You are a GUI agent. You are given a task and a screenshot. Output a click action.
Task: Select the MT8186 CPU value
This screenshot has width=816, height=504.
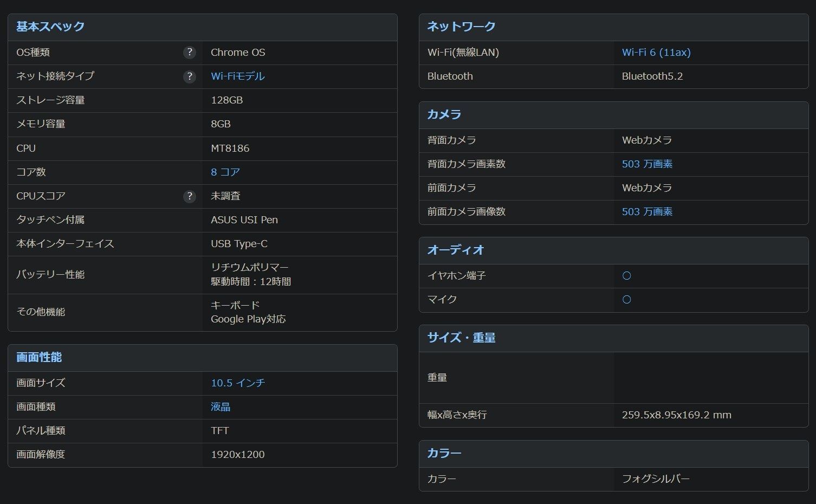[x=230, y=148]
